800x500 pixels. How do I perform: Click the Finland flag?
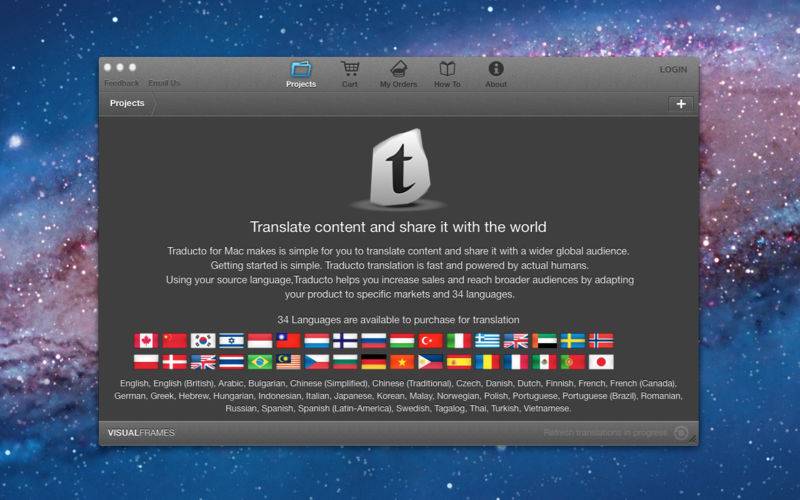click(x=345, y=341)
